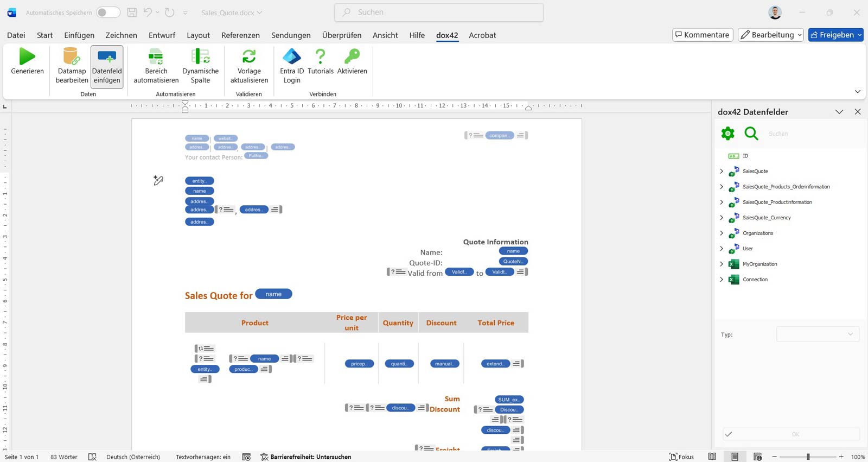Open the user profile picture

coord(775,12)
